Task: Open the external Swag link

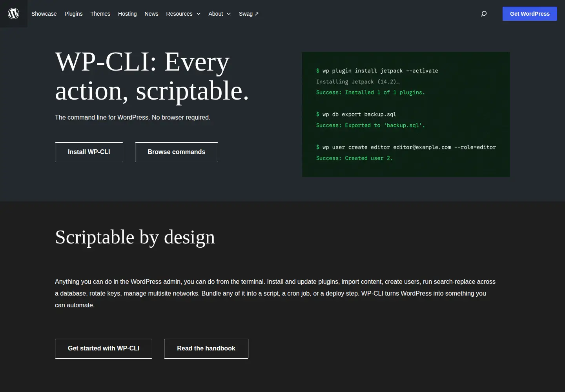Action: [x=249, y=14]
